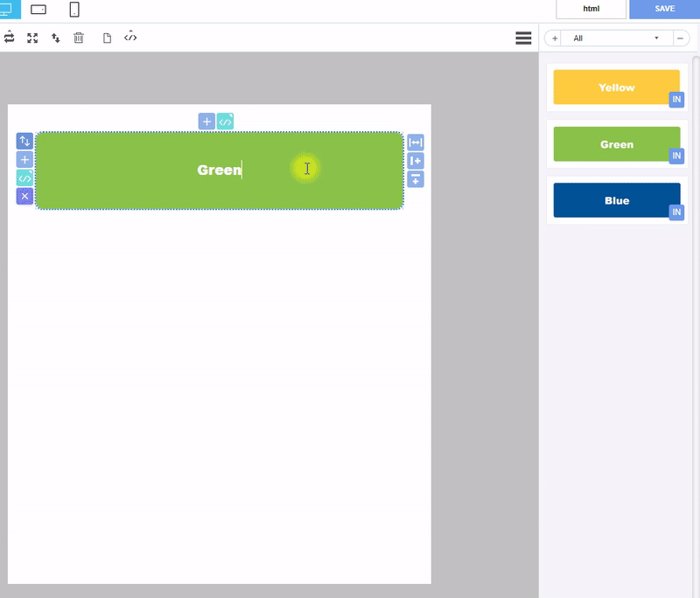
Task: Switch to tablet preview mode
Action: click(38, 10)
